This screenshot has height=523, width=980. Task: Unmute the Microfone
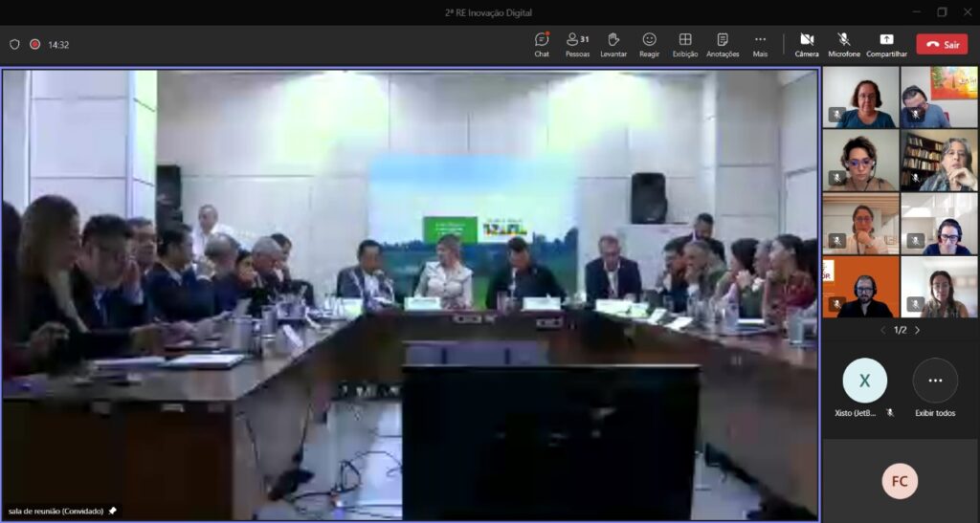point(843,44)
